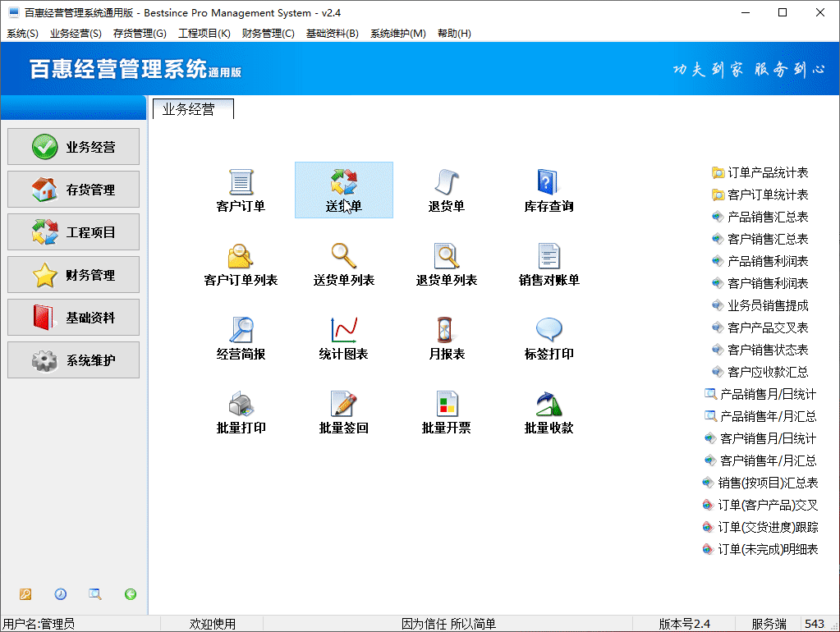Open 客户订单列表 list
The width and height of the screenshot is (840, 632).
click(x=241, y=264)
